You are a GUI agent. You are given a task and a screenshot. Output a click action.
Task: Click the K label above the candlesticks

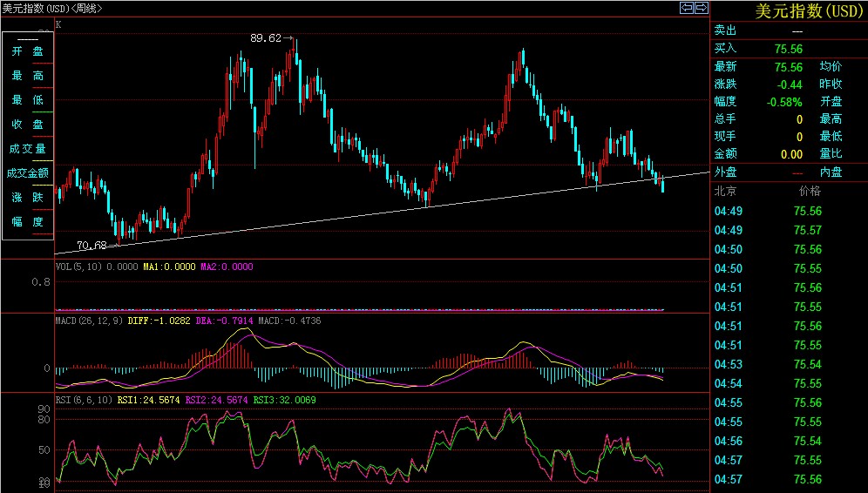tap(58, 25)
